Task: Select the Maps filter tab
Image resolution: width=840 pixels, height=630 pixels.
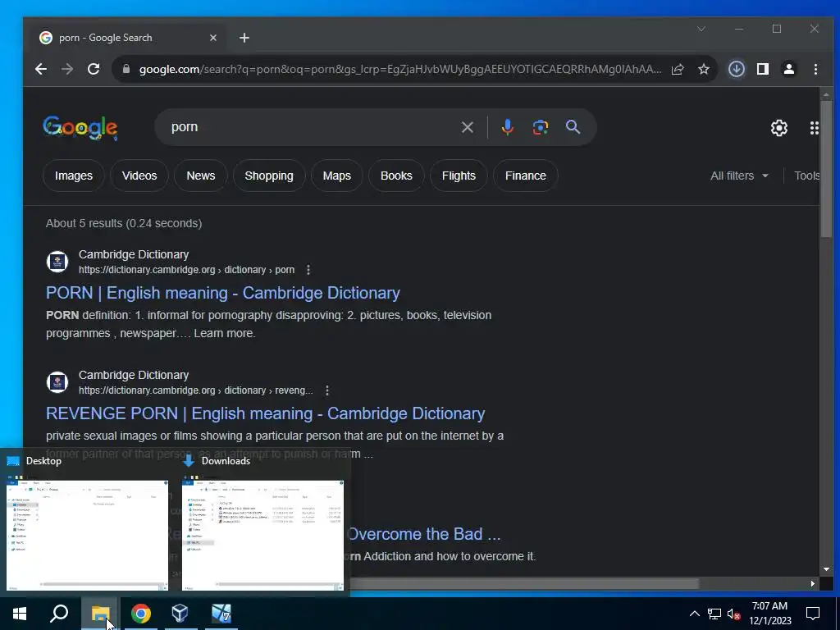Action: tap(336, 176)
